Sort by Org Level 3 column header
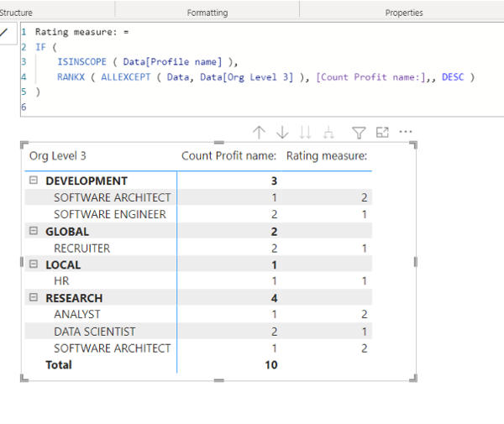 [x=58, y=156]
